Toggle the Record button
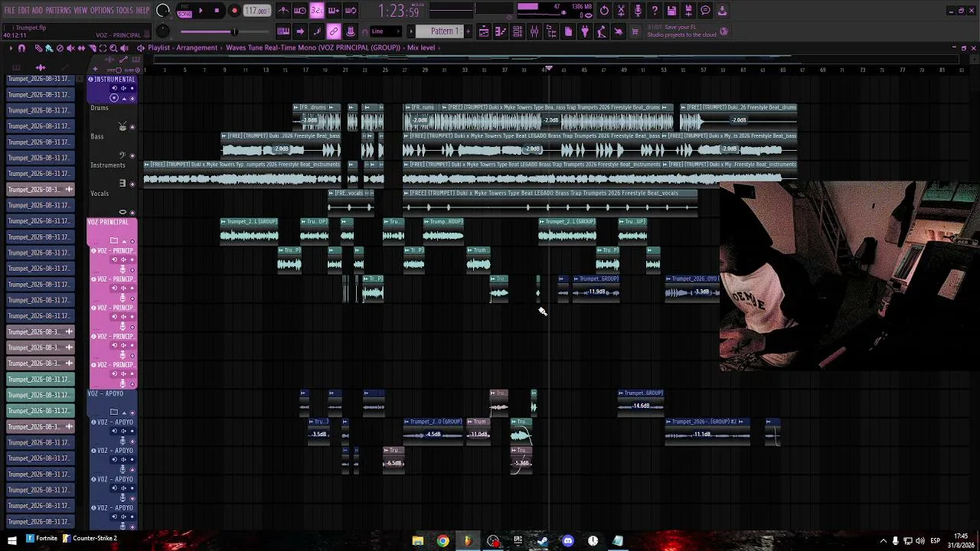This screenshot has height=551, width=980. pyautogui.click(x=235, y=11)
